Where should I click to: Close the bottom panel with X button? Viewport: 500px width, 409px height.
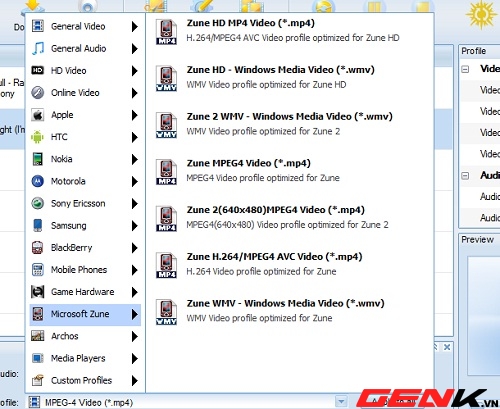point(447,347)
